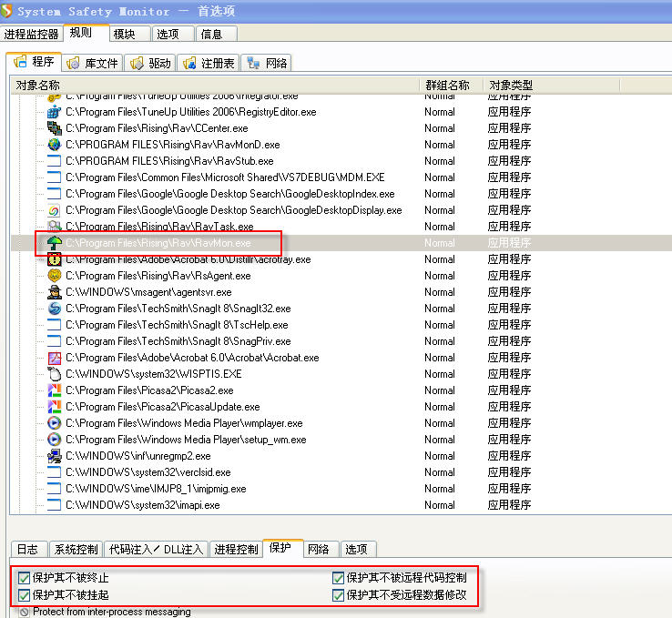Click the Picasa2.exe icon

(x=54, y=390)
